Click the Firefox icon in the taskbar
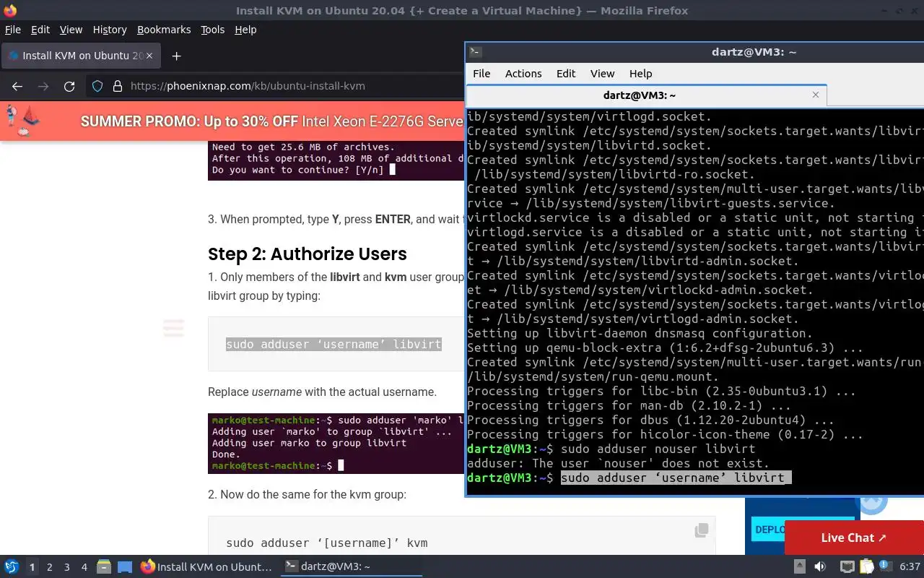The image size is (924, 578). click(148, 567)
